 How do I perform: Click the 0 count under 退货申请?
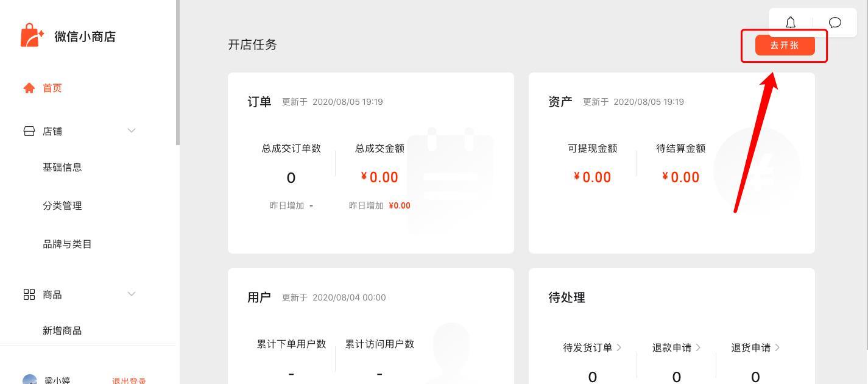tap(755, 377)
